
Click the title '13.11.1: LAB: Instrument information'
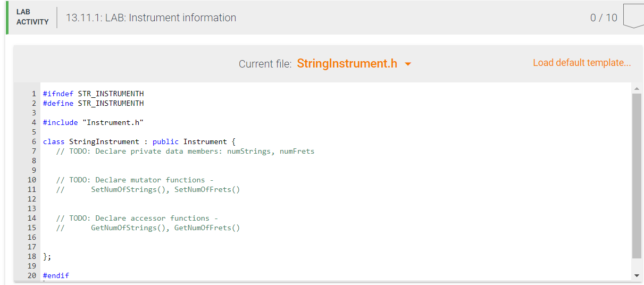(151, 18)
